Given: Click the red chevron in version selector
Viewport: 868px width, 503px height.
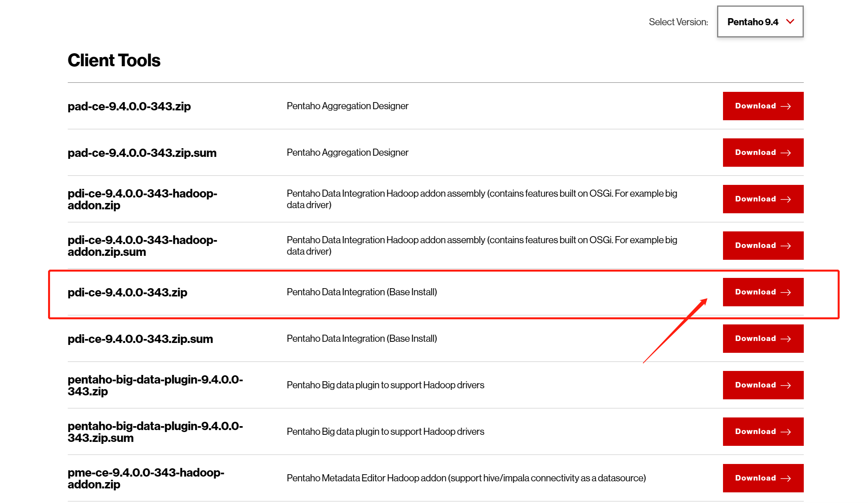Looking at the screenshot, I should 790,21.
